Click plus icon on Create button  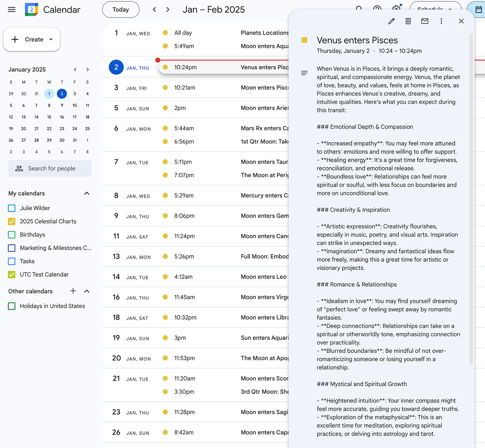(x=15, y=39)
